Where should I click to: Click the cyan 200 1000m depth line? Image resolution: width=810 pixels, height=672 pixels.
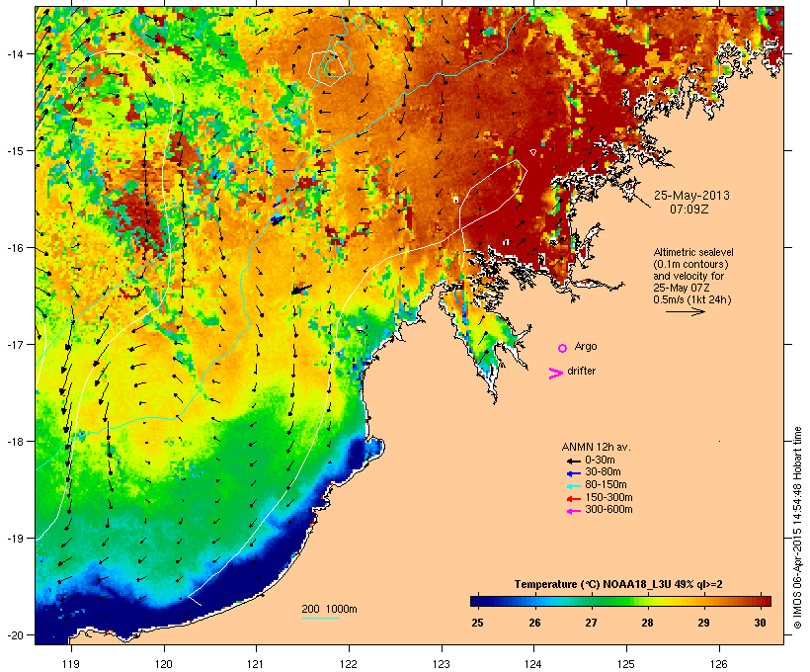pos(320,618)
